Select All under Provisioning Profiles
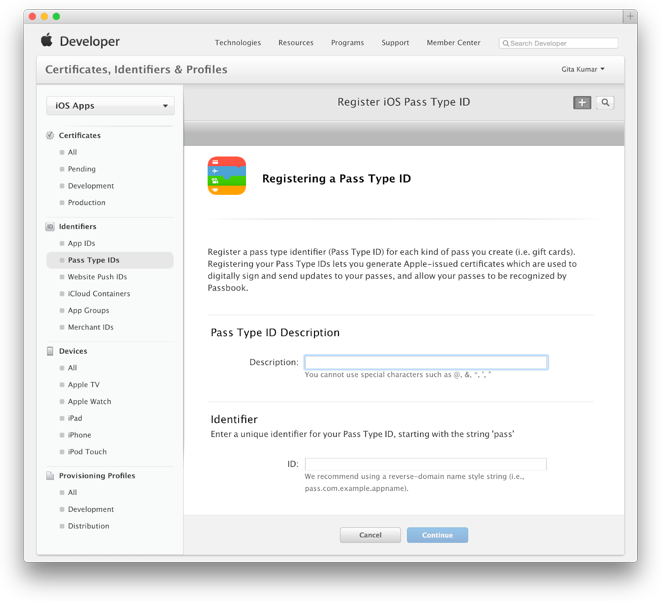The width and height of the screenshot is (661, 601). tap(72, 492)
